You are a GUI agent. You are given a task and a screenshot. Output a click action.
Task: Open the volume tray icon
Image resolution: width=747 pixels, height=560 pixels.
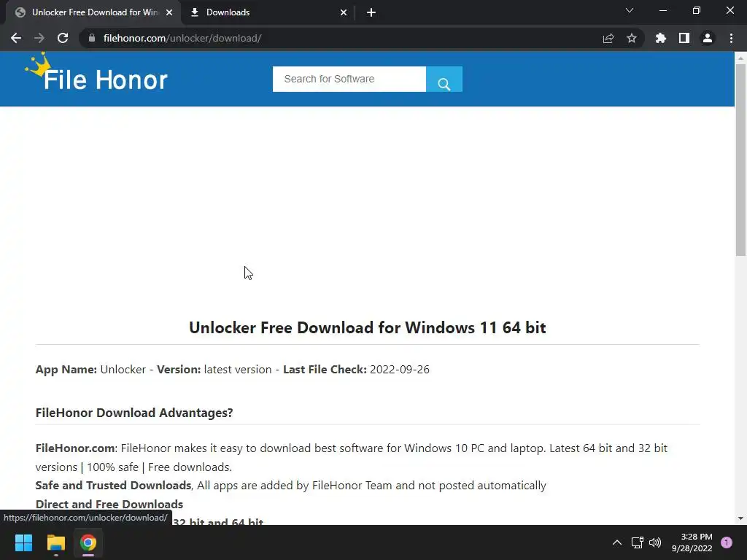pyautogui.click(x=655, y=542)
